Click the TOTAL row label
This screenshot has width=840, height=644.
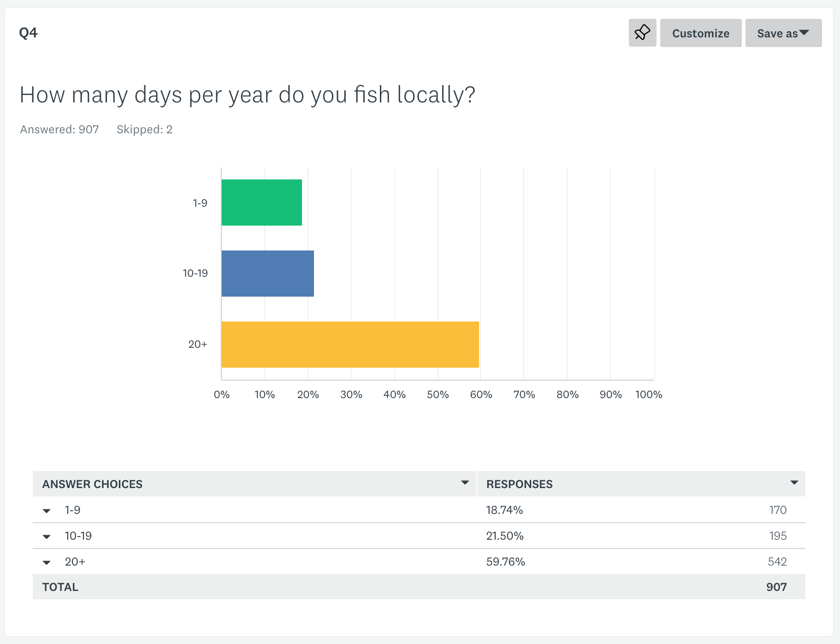pyautogui.click(x=60, y=587)
